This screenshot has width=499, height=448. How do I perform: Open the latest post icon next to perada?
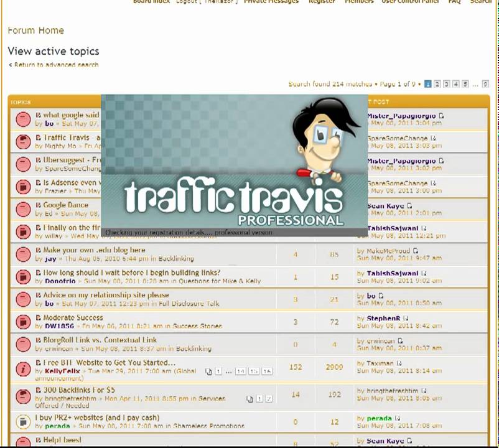(397, 418)
